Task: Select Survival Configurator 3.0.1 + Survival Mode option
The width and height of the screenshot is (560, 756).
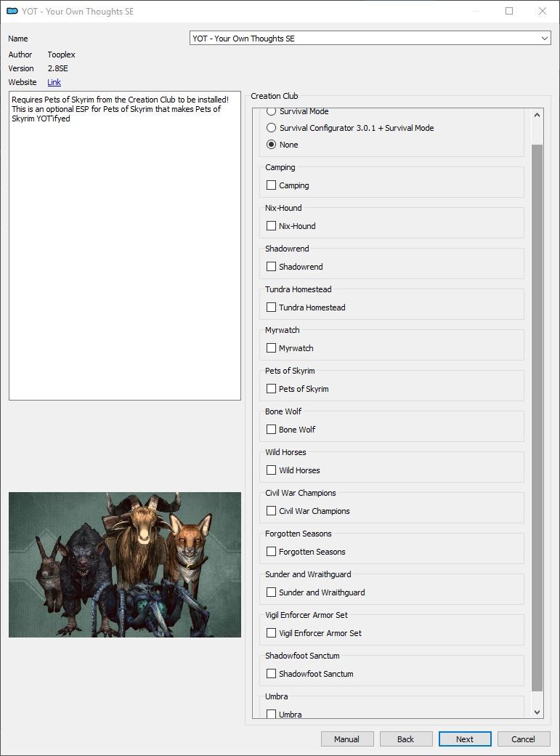Action: click(272, 128)
